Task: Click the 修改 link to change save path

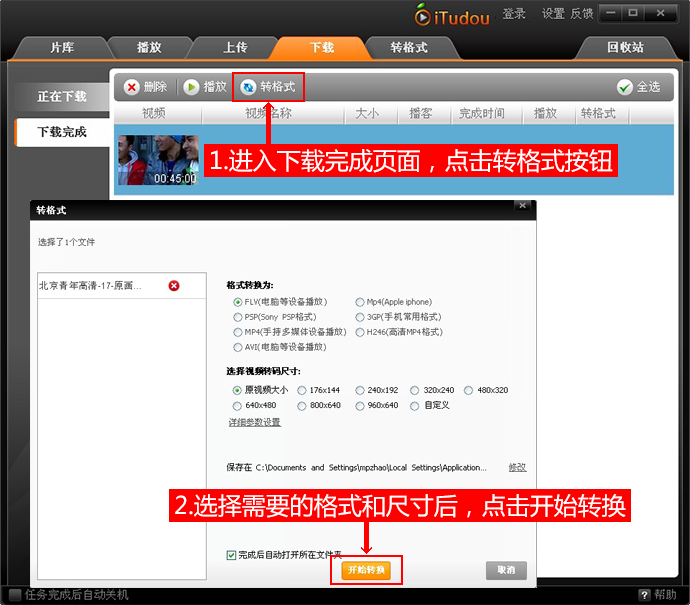Action: [517, 467]
